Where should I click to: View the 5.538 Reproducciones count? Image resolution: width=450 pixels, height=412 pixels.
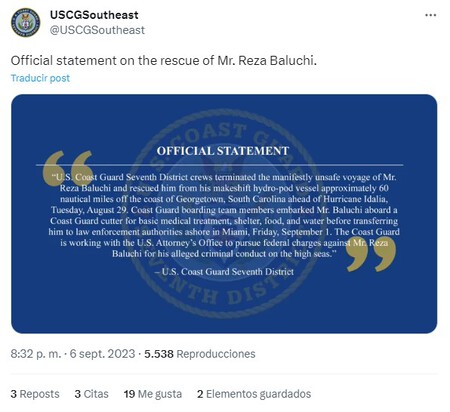tap(200, 354)
